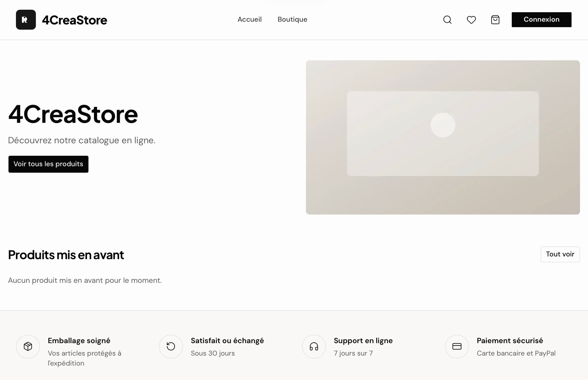Click the 4CreaStore logo icon
The image size is (588, 380).
(x=26, y=20)
